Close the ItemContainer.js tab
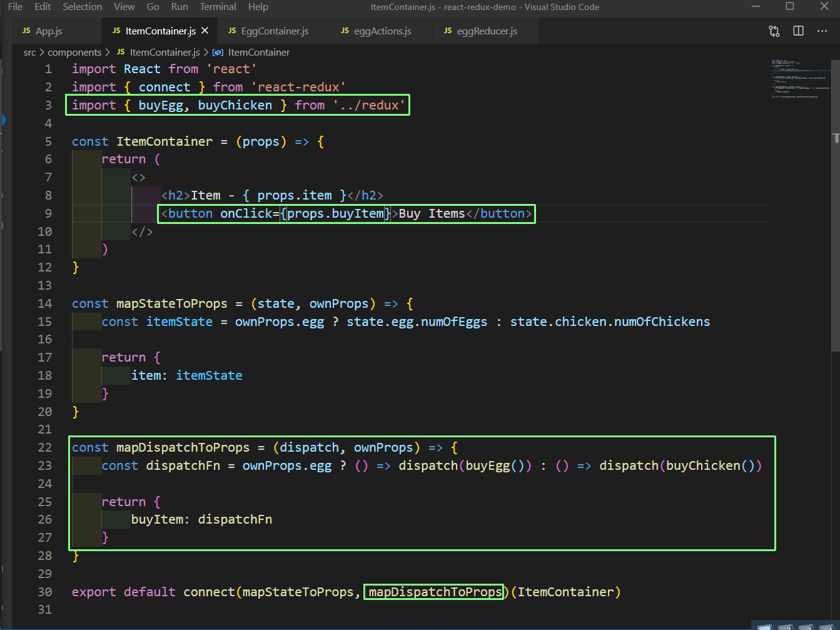 pos(205,31)
